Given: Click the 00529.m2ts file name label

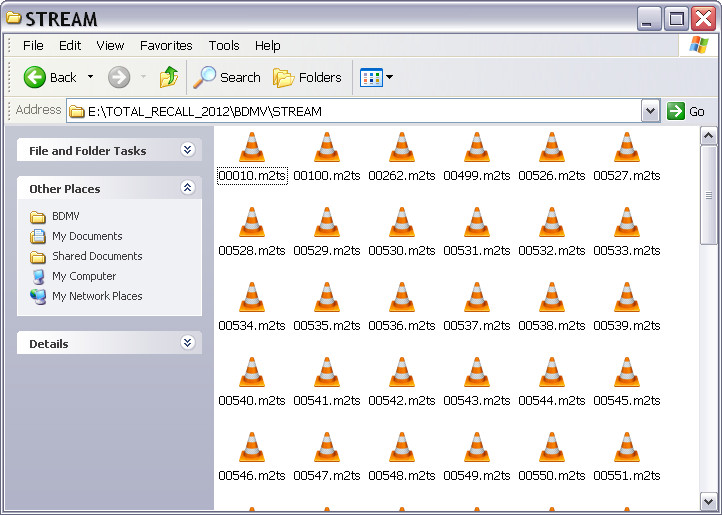Looking at the screenshot, I should click(327, 251).
